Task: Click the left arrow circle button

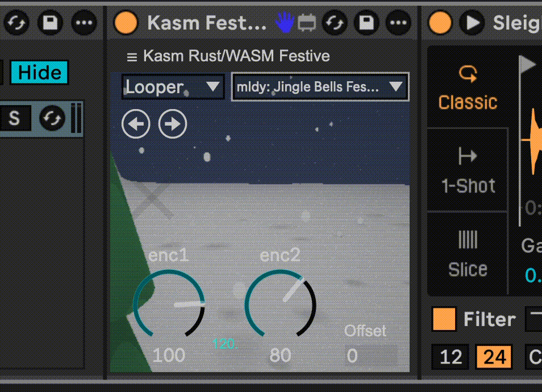Action: click(136, 124)
